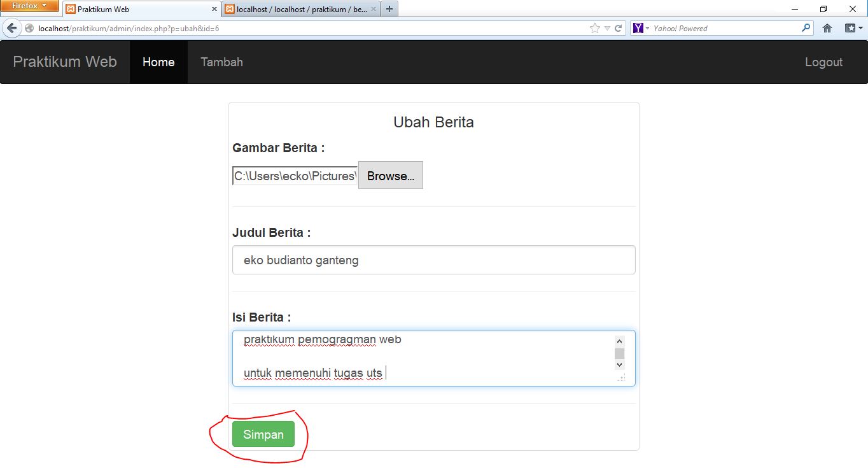Click Browse to choose an image

[x=390, y=176]
